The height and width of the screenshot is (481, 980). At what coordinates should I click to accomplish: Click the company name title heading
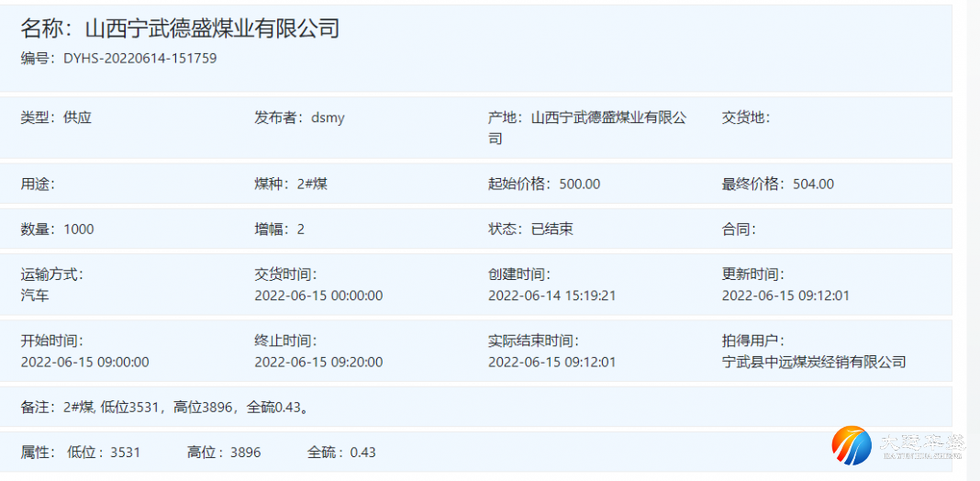[x=181, y=28]
